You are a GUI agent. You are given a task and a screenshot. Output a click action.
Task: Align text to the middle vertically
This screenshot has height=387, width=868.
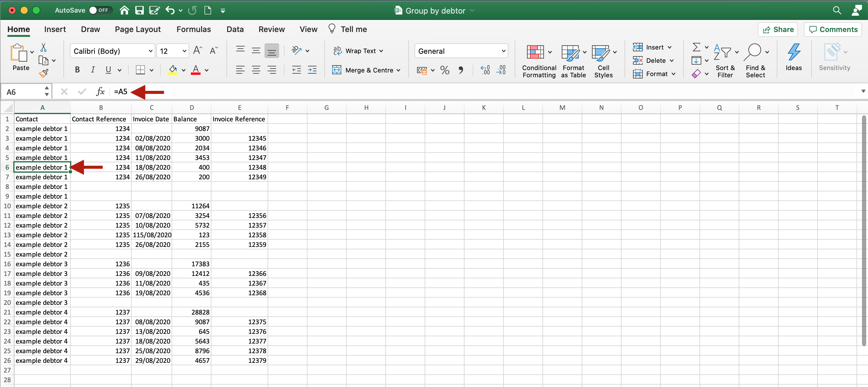click(x=256, y=51)
